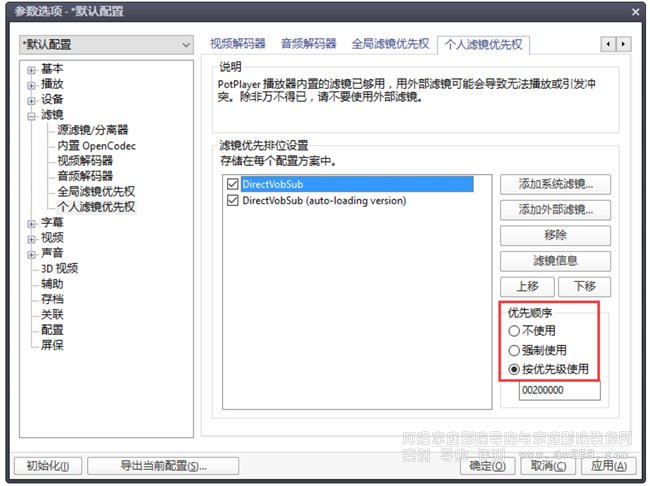Screen dimensions: 650x486
Task: Choose 按优先级使用 radio option
Action: tap(515, 369)
